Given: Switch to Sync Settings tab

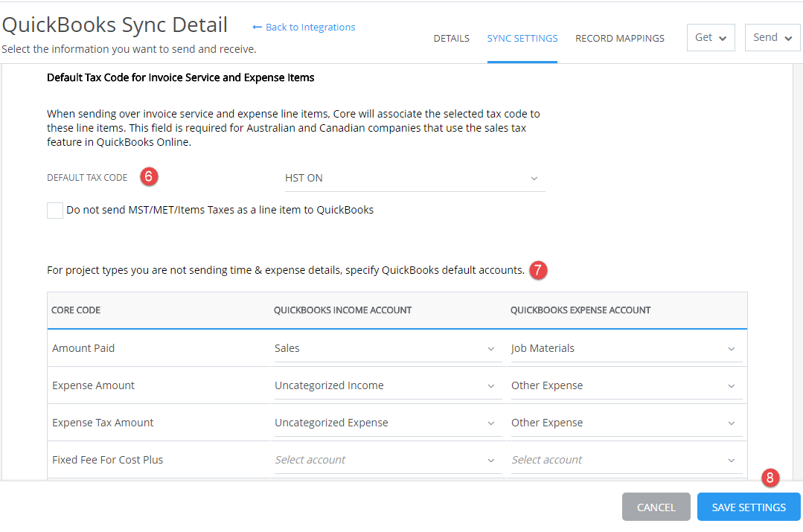Looking at the screenshot, I should 522,39.
